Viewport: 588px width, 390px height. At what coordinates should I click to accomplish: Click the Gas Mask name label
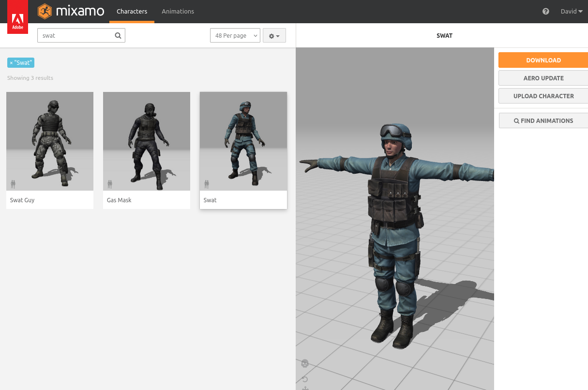tap(119, 200)
